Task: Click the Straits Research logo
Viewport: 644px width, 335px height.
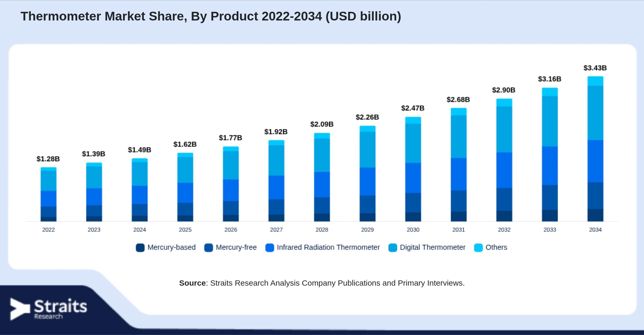Action: 49,309
